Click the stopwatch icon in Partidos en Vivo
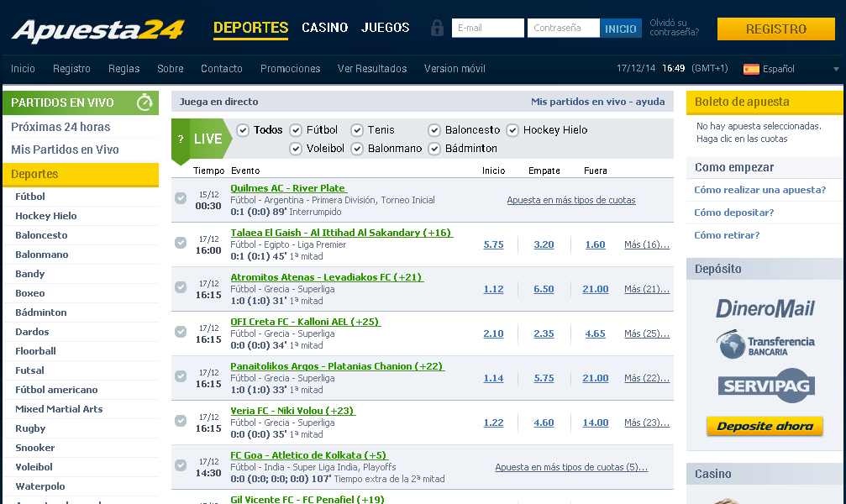 coord(145,102)
